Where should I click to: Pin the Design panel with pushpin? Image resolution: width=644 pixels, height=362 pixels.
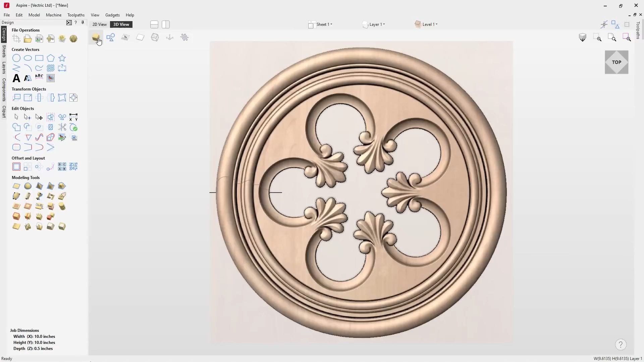point(83,22)
